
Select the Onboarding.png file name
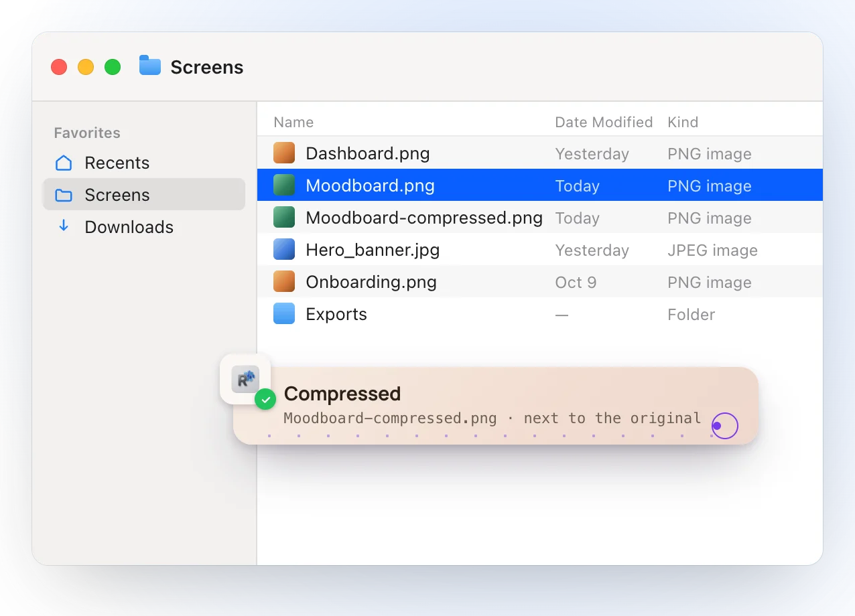pos(371,282)
